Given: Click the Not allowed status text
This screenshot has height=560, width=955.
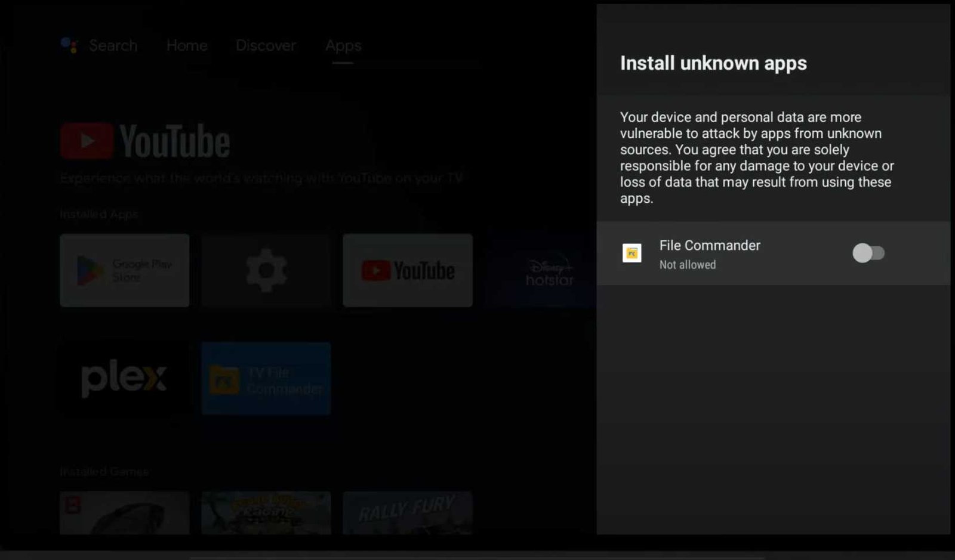Looking at the screenshot, I should (x=687, y=265).
